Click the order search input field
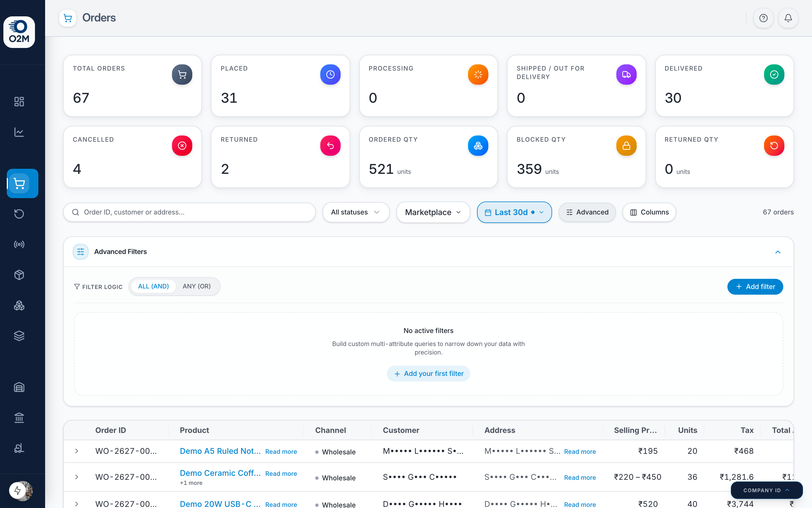Image resolution: width=812 pixels, height=508 pixels. pyautogui.click(x=189, y=212)
